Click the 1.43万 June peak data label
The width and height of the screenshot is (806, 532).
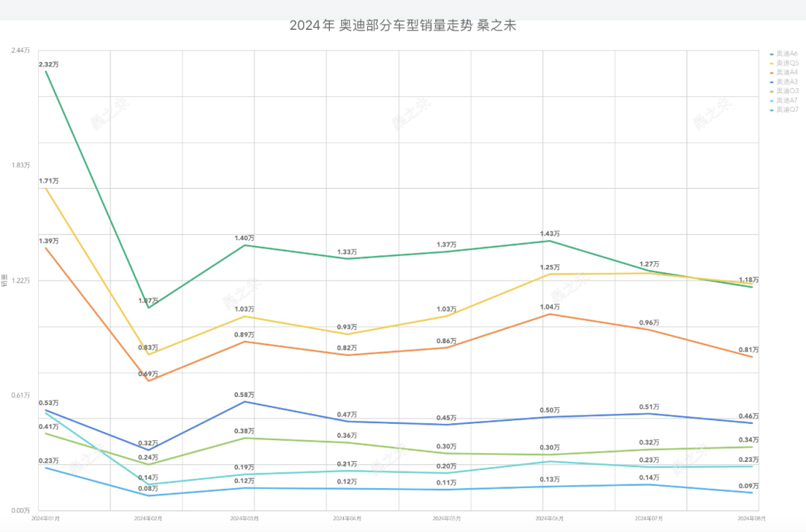[550, 234]
